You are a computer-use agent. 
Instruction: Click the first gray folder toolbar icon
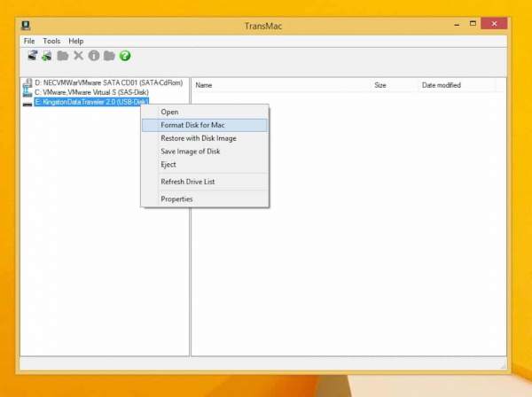tap(63, 56)
